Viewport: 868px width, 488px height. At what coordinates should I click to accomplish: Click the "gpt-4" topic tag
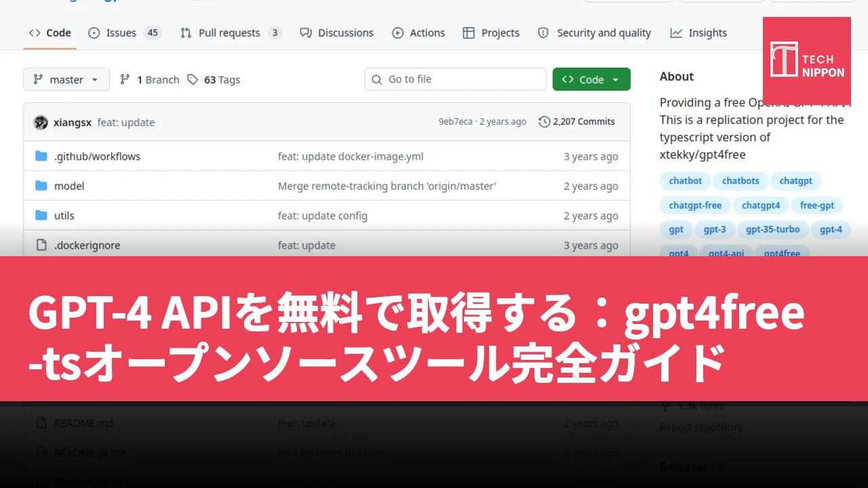pyautogui.click(x=831, y=229)
